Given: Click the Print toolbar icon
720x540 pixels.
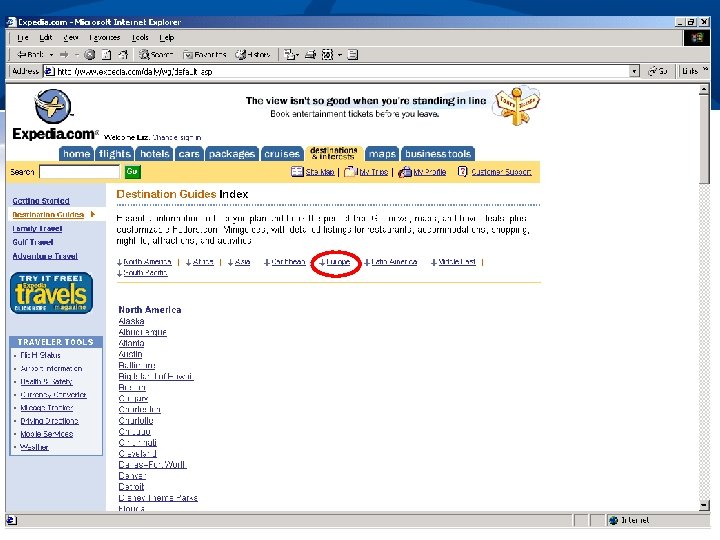Looking at the screenshot, I should click(311, 55).
